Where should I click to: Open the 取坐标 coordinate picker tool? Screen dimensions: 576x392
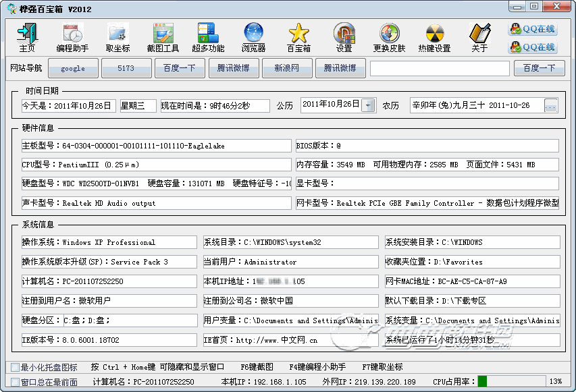click(x=117, y=37)
